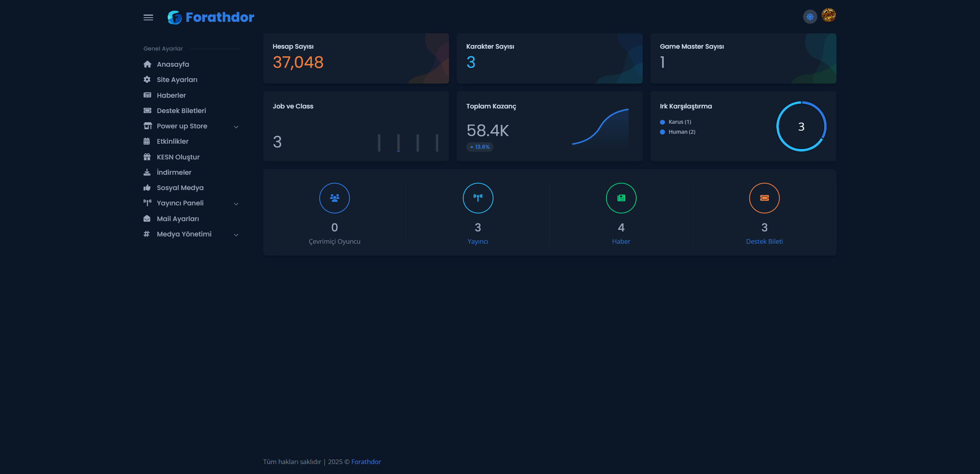Click the Destek Bileti link
The width and height of the screenshot is (980, 474).
point(764,241)
